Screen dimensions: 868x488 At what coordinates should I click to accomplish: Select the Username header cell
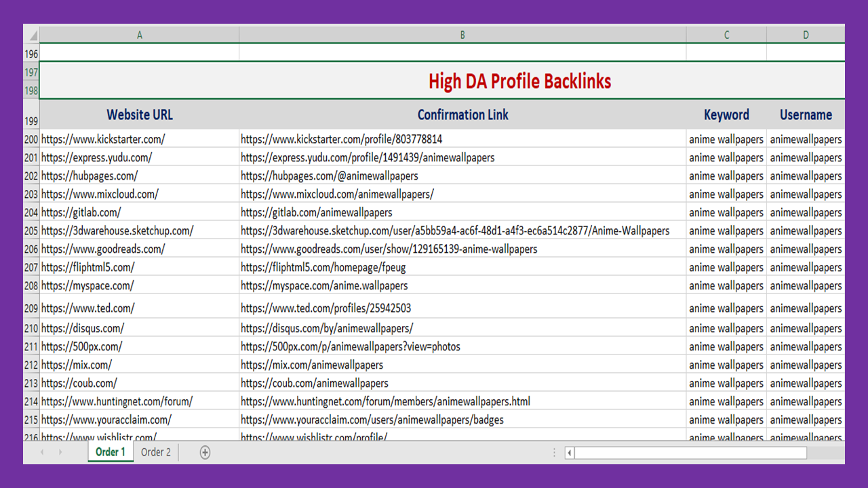tap(806, 115)
